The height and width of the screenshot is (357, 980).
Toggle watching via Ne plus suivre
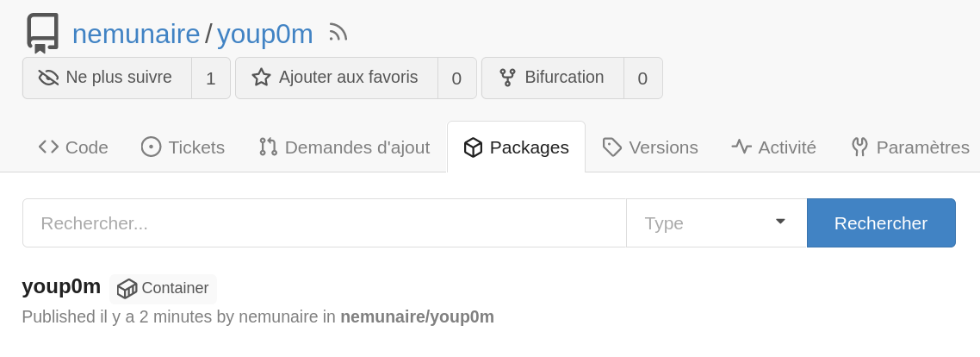pos(108,78)
